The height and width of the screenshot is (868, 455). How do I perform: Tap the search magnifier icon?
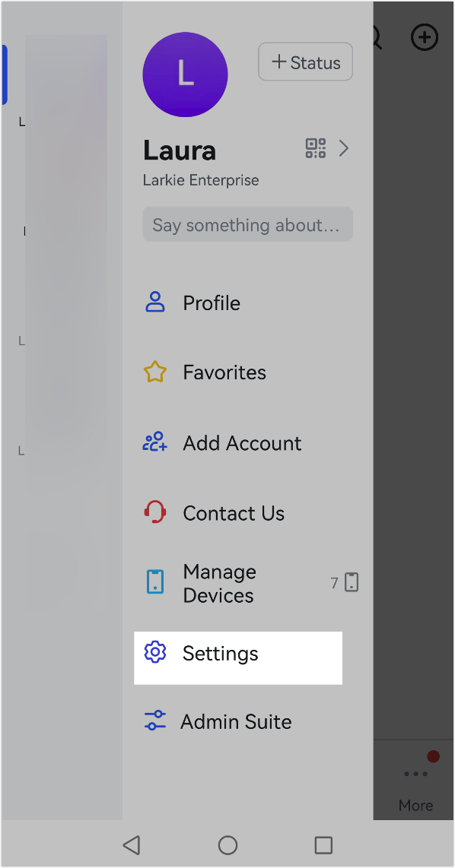coord(374,36)
